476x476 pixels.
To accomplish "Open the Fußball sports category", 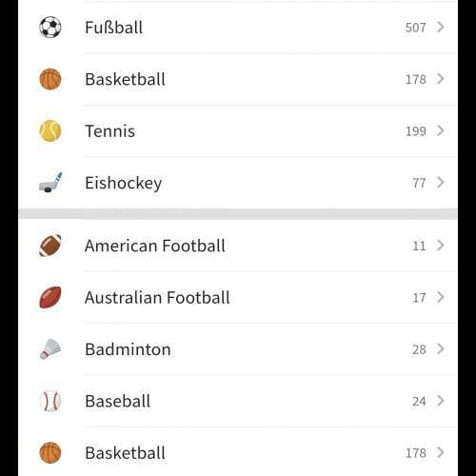I will point(238,28).
